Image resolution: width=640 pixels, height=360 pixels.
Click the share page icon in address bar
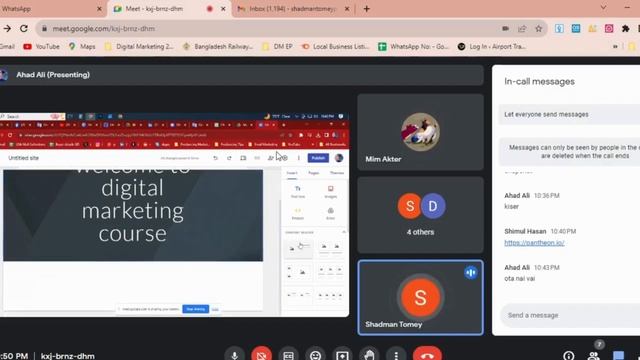pos(522,29)
